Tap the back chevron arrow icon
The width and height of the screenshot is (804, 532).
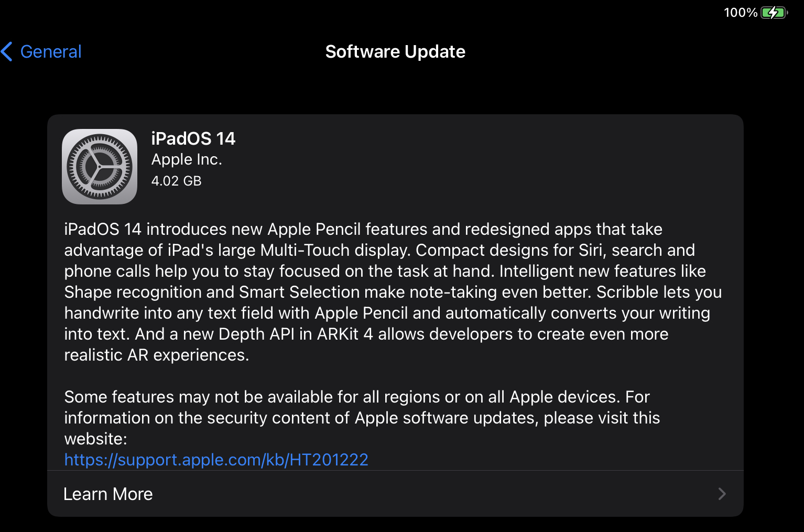(x=7, y=51)
